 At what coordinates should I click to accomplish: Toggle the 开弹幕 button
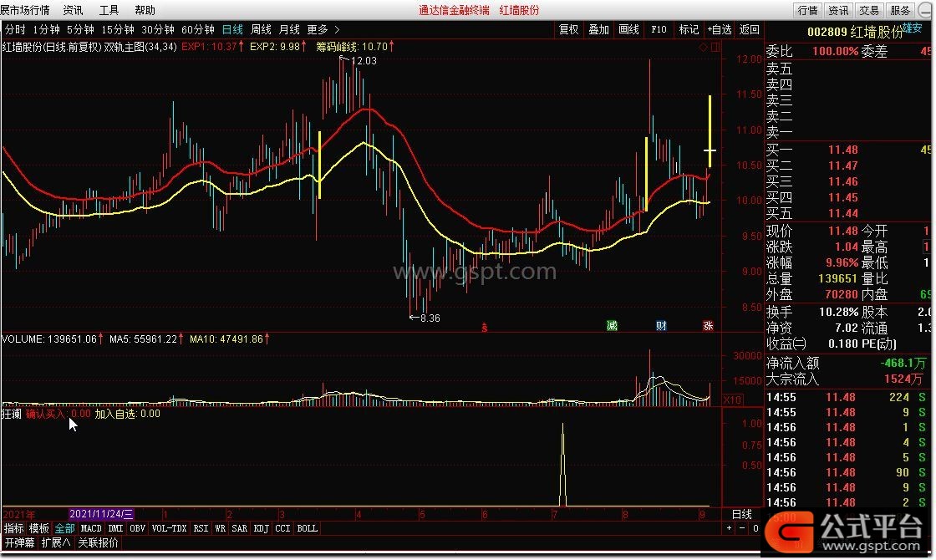click(19, 542)
